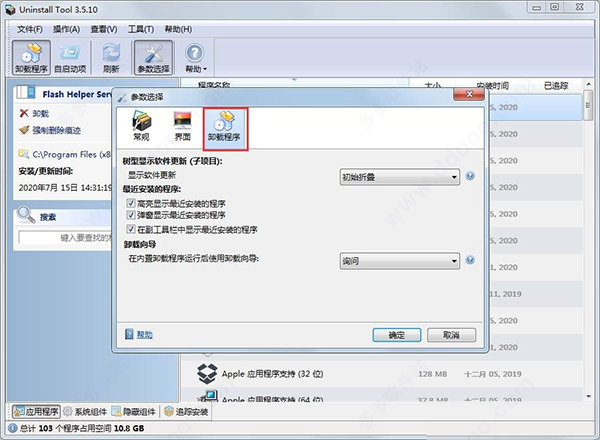Click the 搜索 magnifier icon
The height and width of the screenshot is (440, 600).
click(x=26, y=215)
